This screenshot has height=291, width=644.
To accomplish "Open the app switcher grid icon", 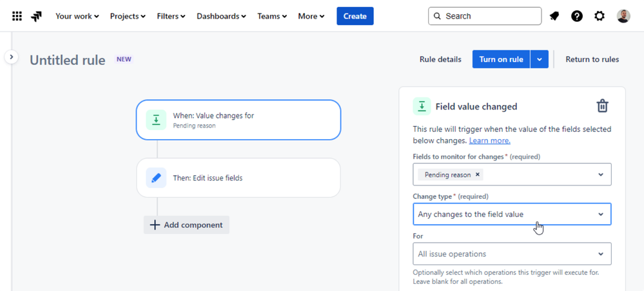I will pos(17,16).
